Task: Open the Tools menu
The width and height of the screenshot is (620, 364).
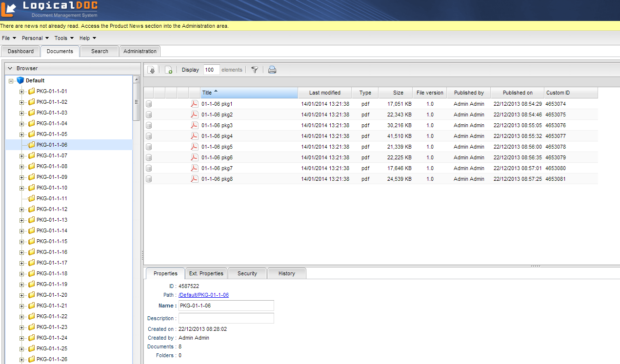Action: [64, 38]
